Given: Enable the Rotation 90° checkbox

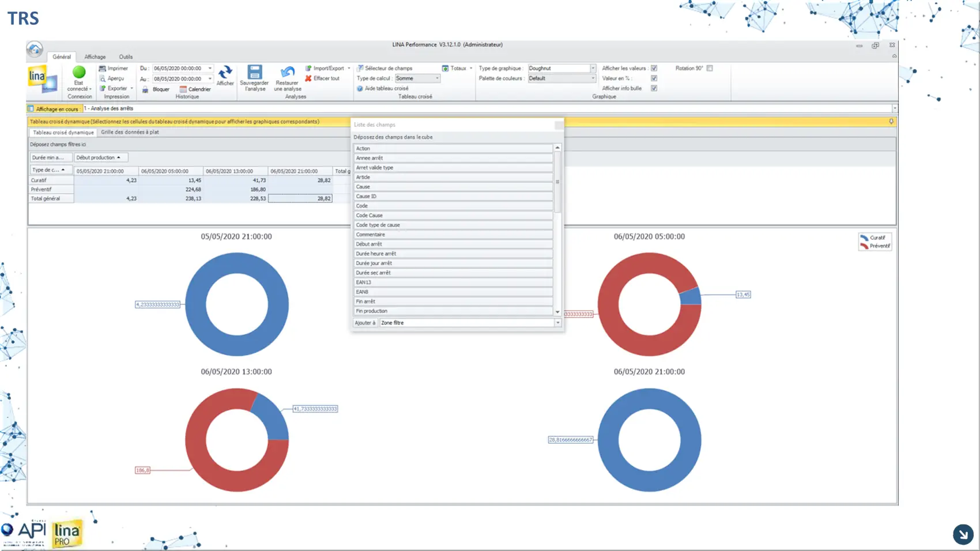Looking at the screenshot, I should 710,69.
